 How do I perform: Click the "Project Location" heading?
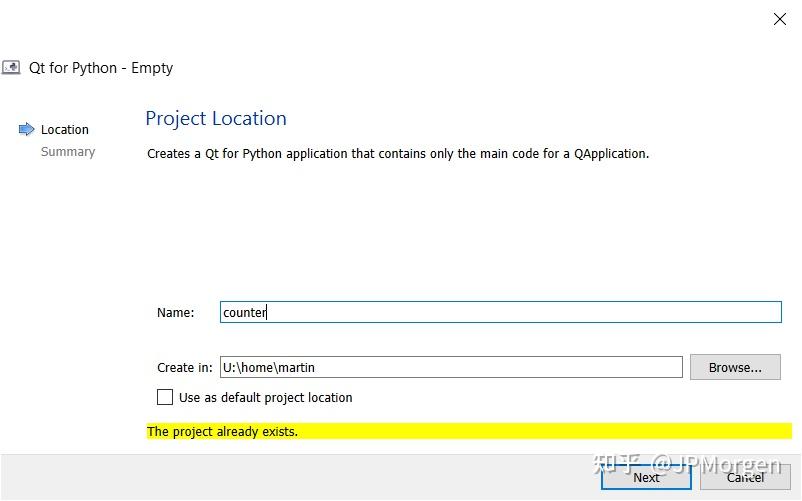pyautogui.click(x=216, y=118)
